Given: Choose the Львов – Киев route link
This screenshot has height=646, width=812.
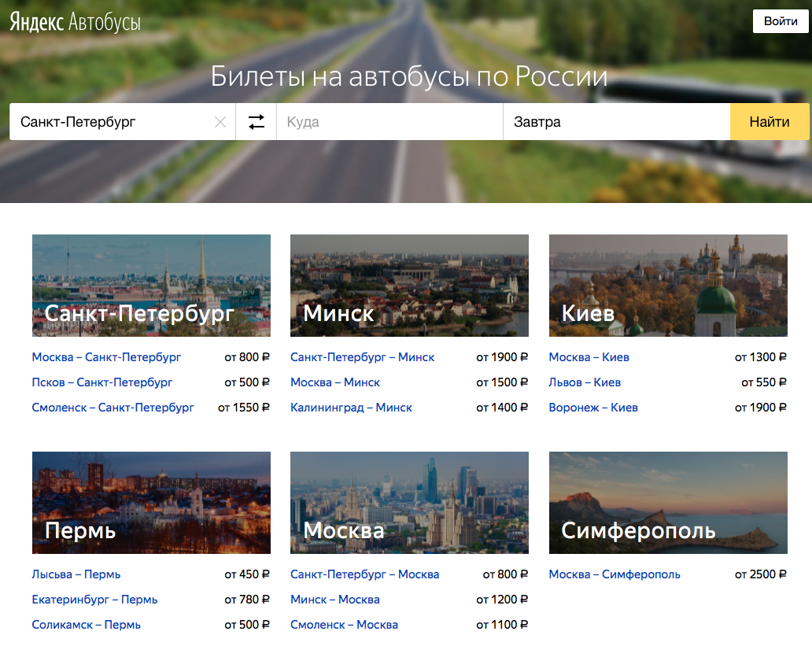Looking at the screenshot, I should coord(585,382).
